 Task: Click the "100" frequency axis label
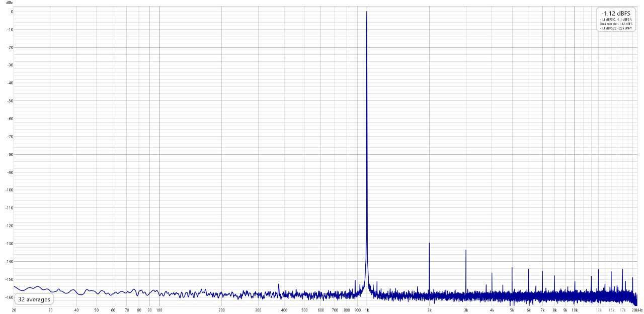pyautogui.click(x=159, y=310)
